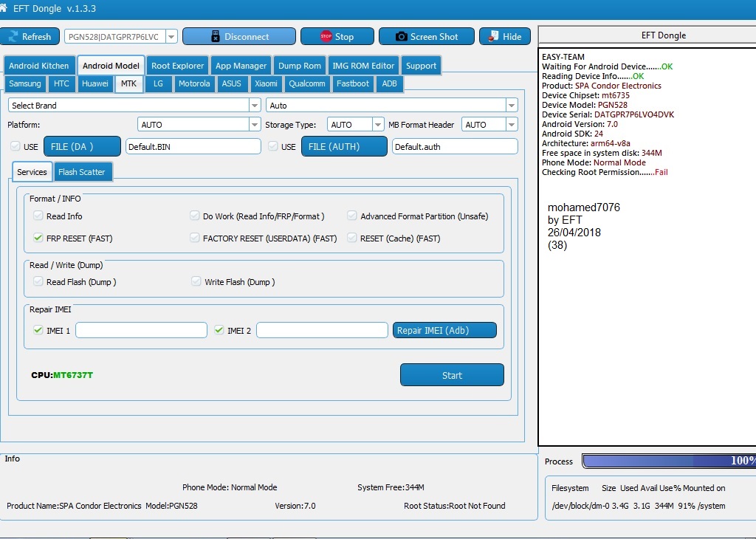Click the Repair IMEI (Adb) button

pyautogui.click(x=444, y=330)
